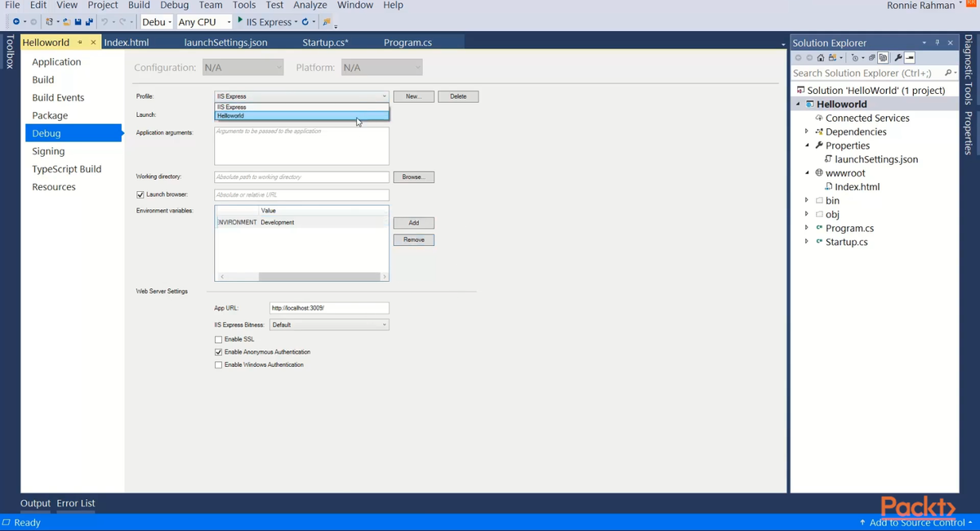Open the Debug solution configuration dropdown

[x=157, y=22]
